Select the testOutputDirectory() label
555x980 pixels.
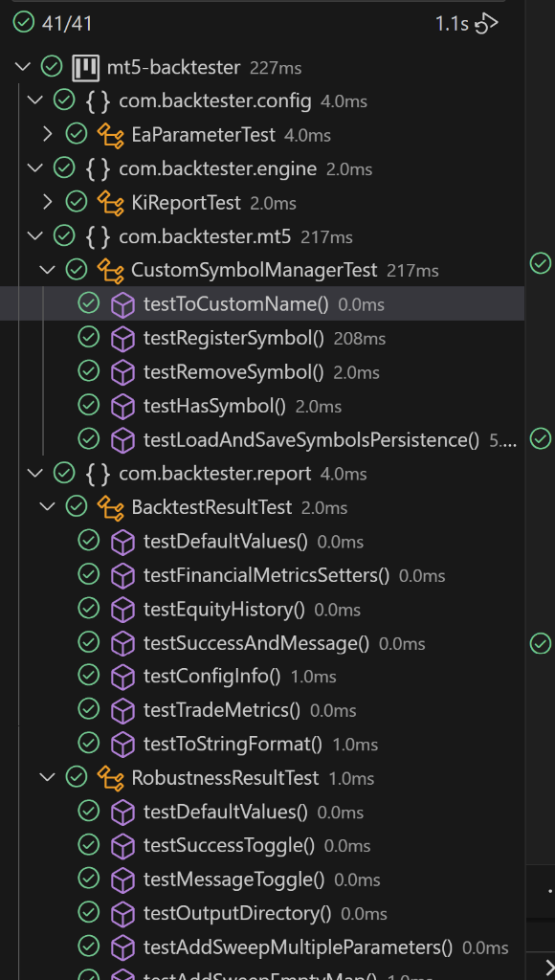point(237,914)
